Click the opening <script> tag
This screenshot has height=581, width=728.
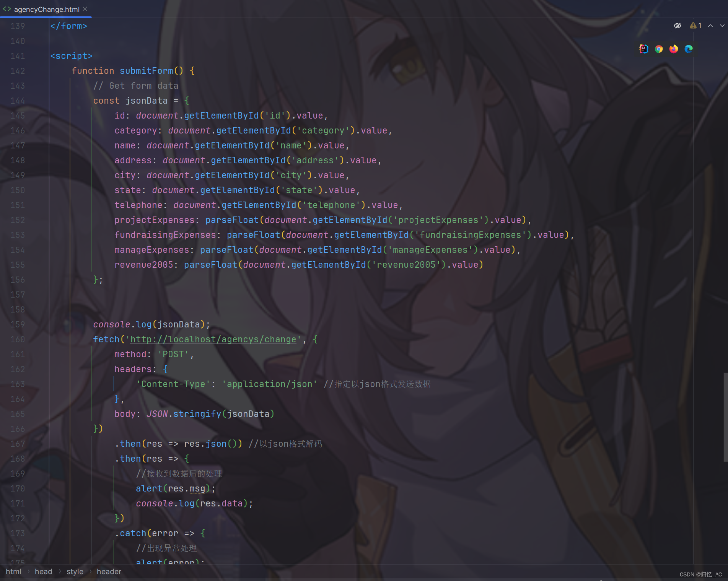click(x=72, y=56)
